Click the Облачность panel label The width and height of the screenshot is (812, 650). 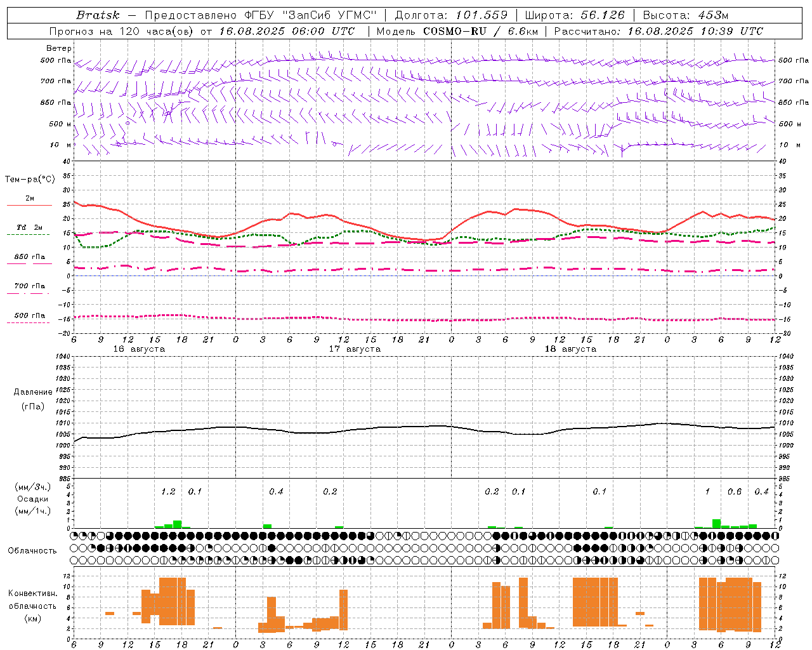click(x=32, y=550)
